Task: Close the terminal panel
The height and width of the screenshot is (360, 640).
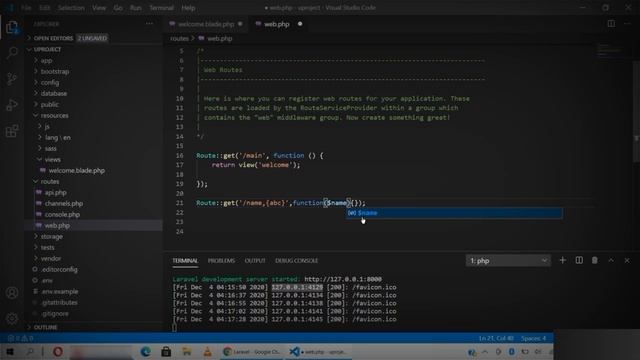Action: click(x=627, y=260)
